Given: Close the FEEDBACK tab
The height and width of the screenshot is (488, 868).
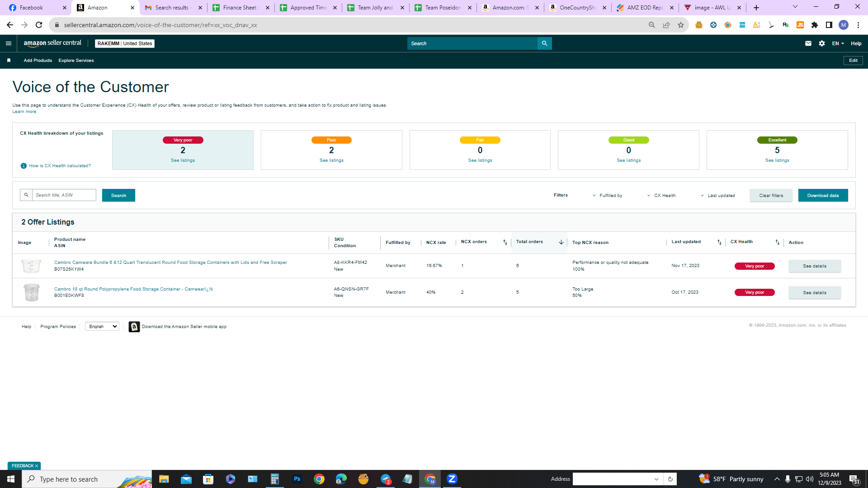Looking at the screenshot, I should (37, 466).
